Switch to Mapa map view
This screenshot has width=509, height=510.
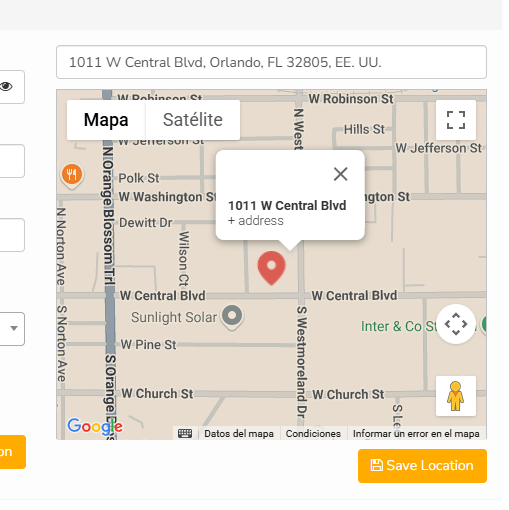106,120
